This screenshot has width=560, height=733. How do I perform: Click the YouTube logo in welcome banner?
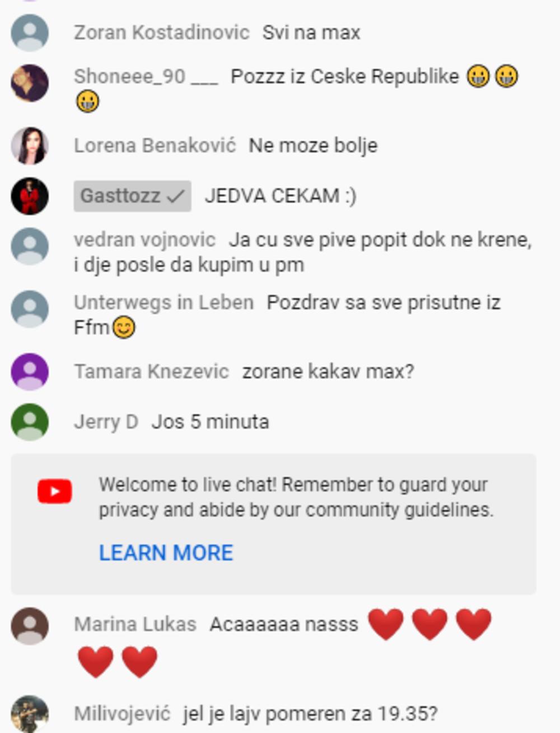(54, 491)
